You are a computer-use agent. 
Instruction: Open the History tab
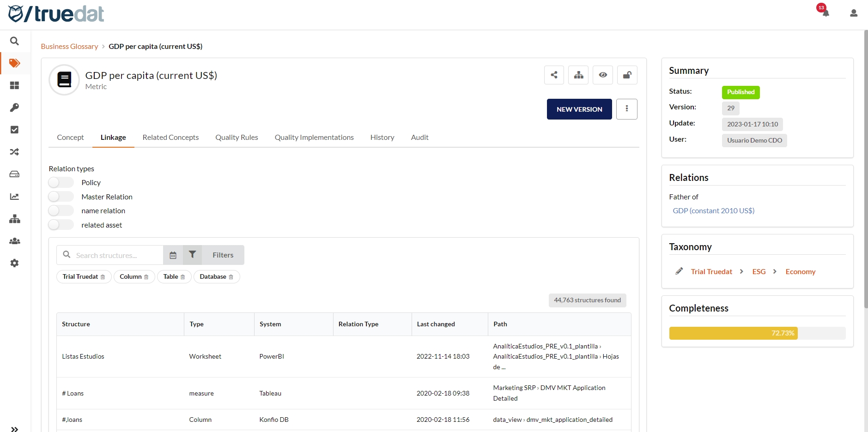point(382,138)
